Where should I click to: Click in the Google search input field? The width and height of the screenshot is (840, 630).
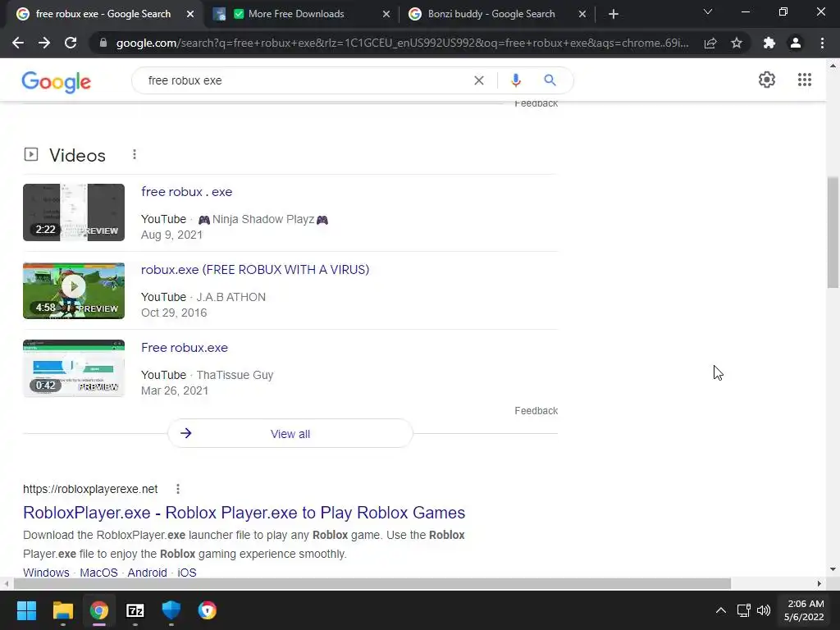pyautogui.click(x=305, y=80)
